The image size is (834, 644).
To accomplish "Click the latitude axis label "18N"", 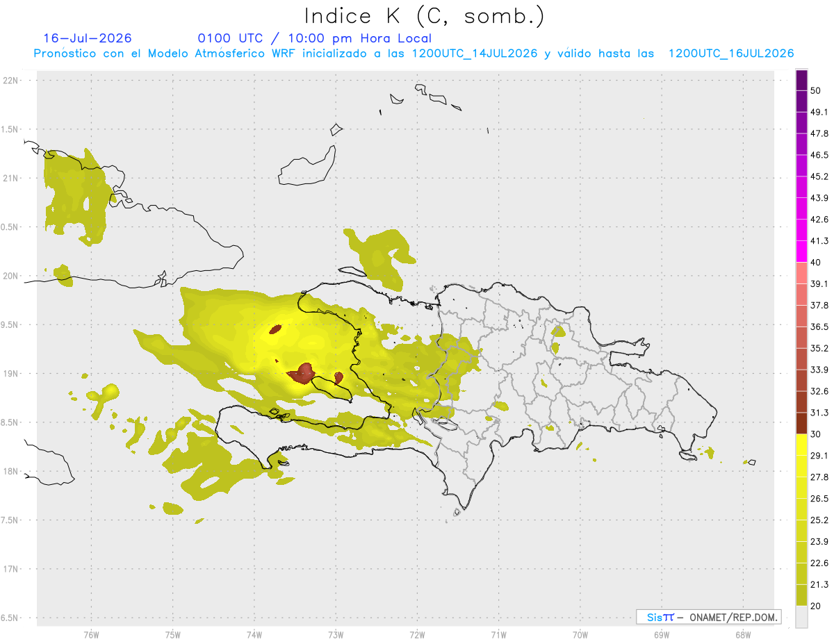I will [12, 471].
